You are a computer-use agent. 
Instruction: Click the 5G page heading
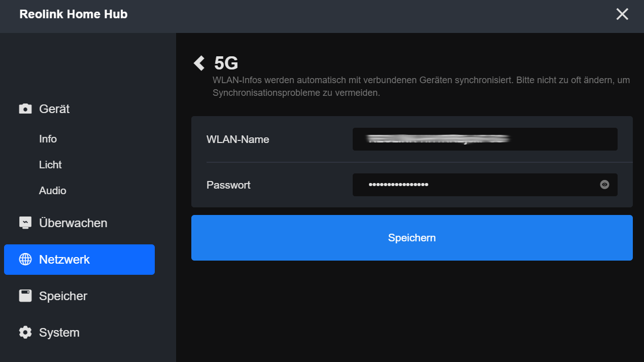pyautogui.click(x=226, y=63)
